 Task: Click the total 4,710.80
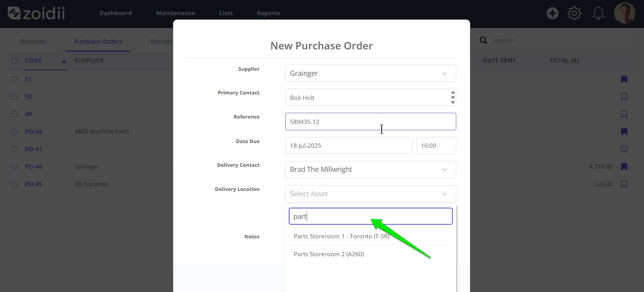click(601, 166)
